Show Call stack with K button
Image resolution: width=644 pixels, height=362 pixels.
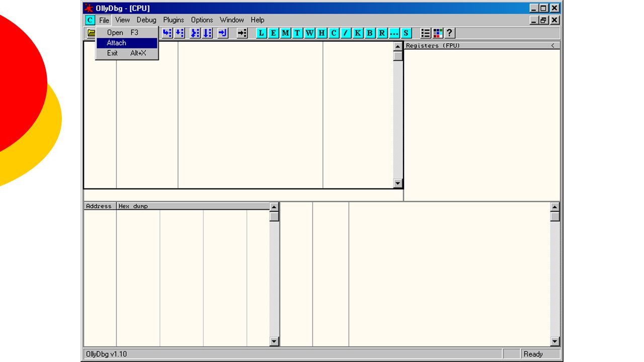coord(358,33)
